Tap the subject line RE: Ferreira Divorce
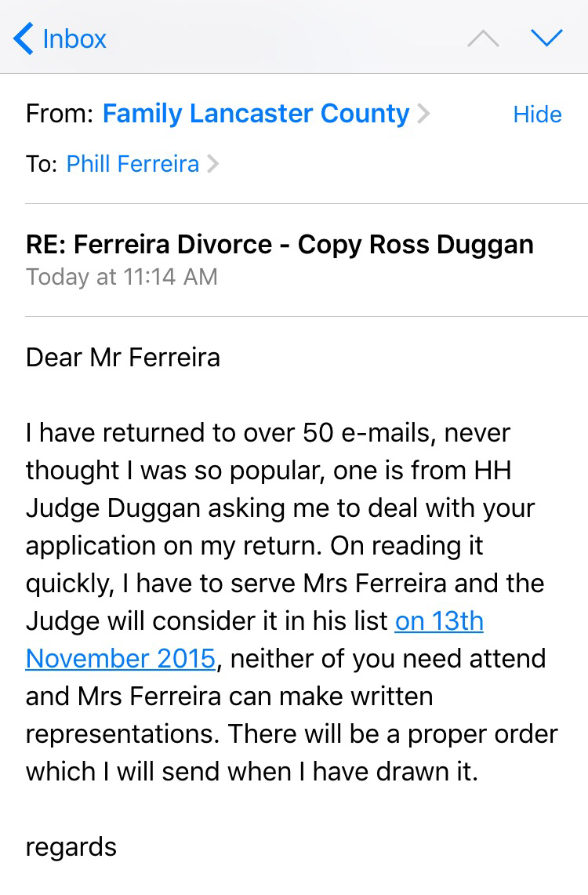The height and width of the screenshot is (895, 588). point(279,244)
